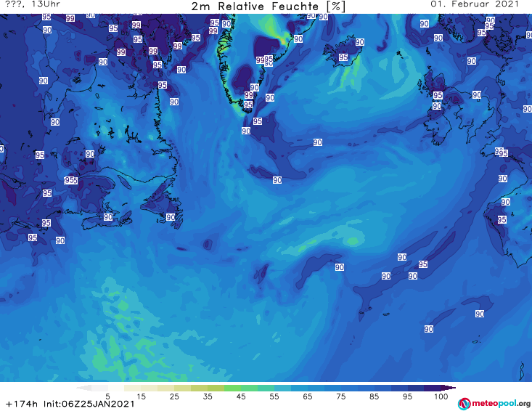Click the colorbar tick label '35'
The height and width of the screenshot is (411, 532).
(208, 396)
